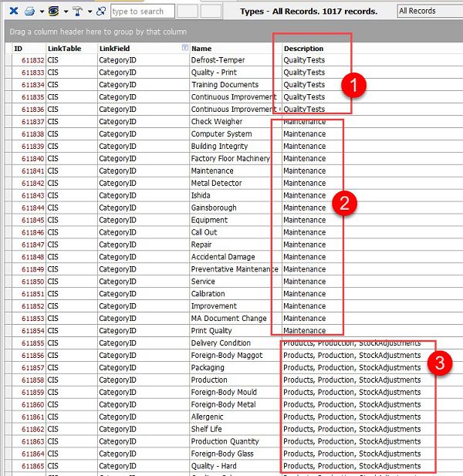463x476 pixels.
Task: Sort by the Description column header
Action: [303, 49]
